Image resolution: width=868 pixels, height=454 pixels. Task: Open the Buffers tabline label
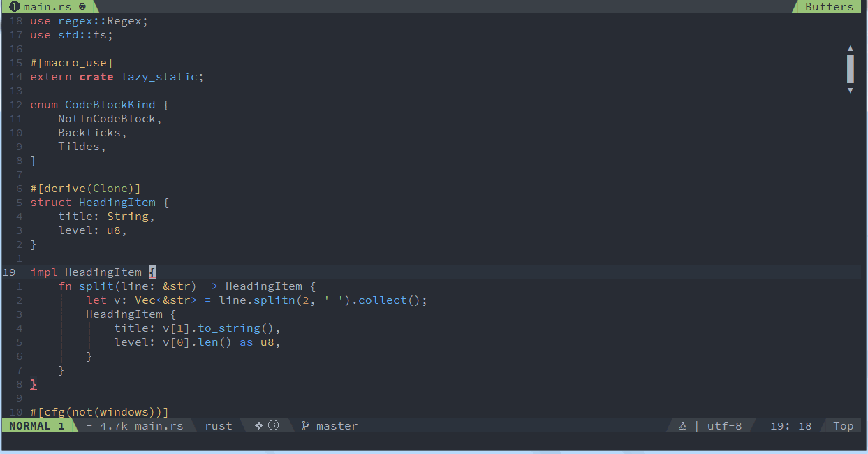[x=829, y=7]
